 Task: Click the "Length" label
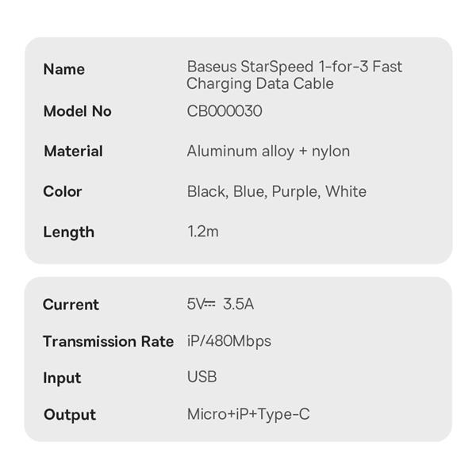(x=68, y=232)
